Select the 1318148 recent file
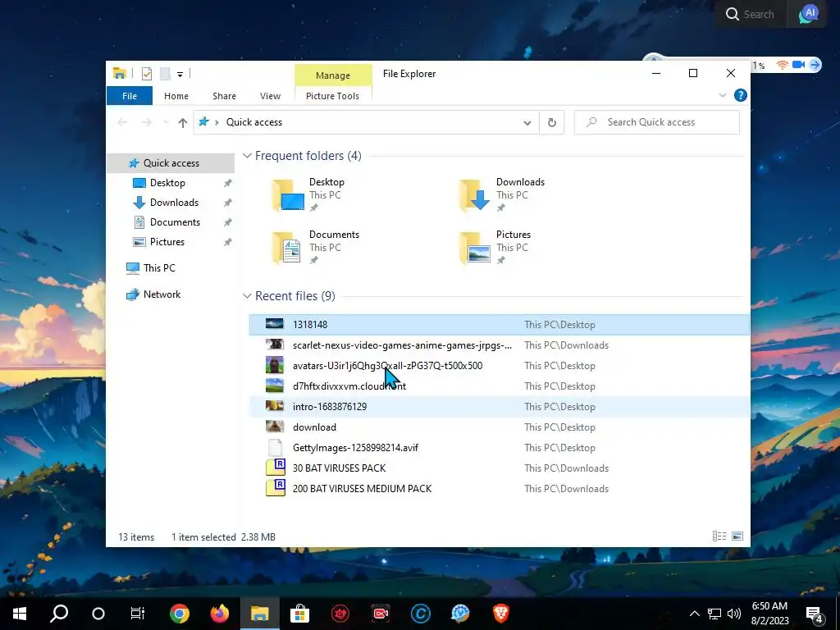 [x=499, y=325]
